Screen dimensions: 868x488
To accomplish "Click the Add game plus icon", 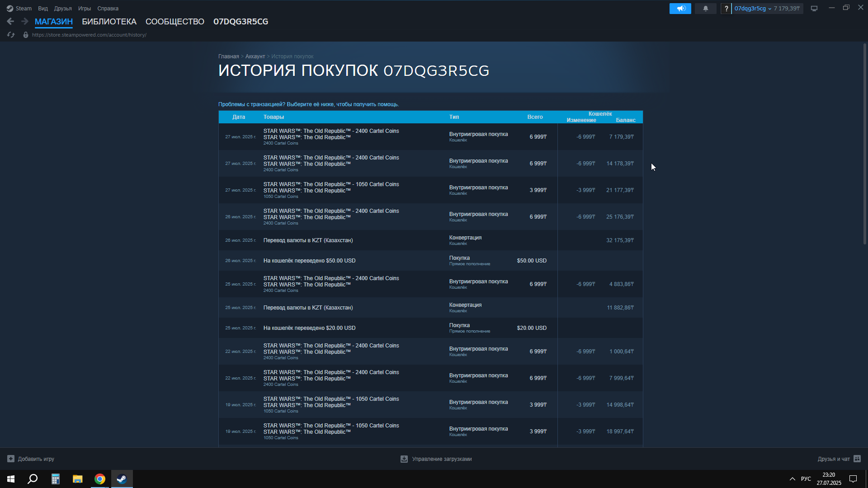I will click(11, 459).
